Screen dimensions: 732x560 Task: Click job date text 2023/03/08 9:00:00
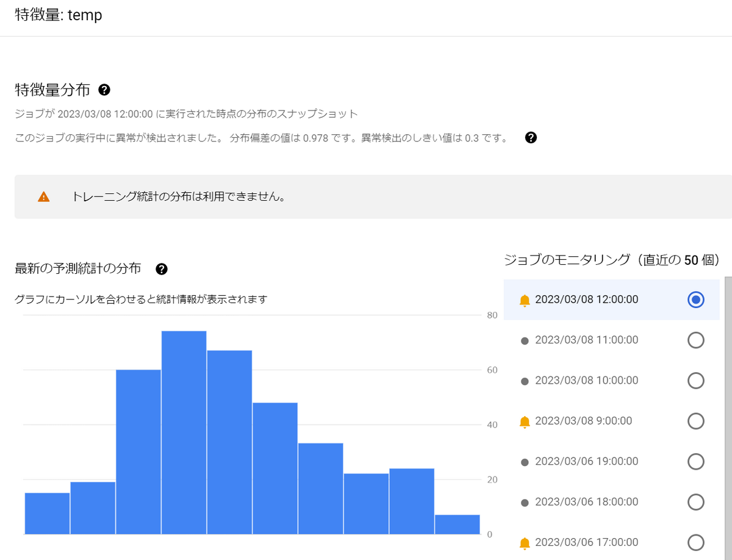coord(584,421)
